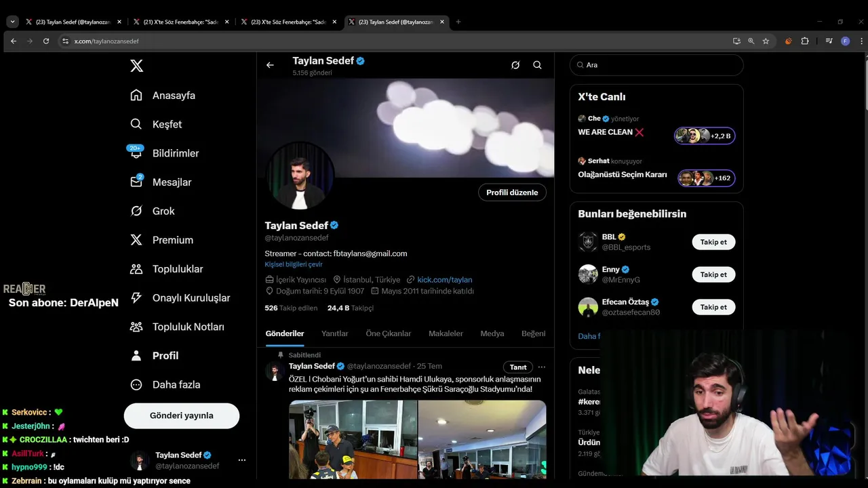Switch to the Yanıtlar tab
This screenshot has height=488, width=868.
coord(334,333)
